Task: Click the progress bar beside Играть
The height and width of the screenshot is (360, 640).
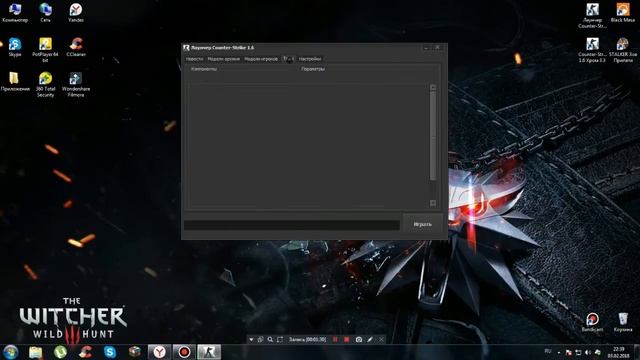Action: point(291,225)
